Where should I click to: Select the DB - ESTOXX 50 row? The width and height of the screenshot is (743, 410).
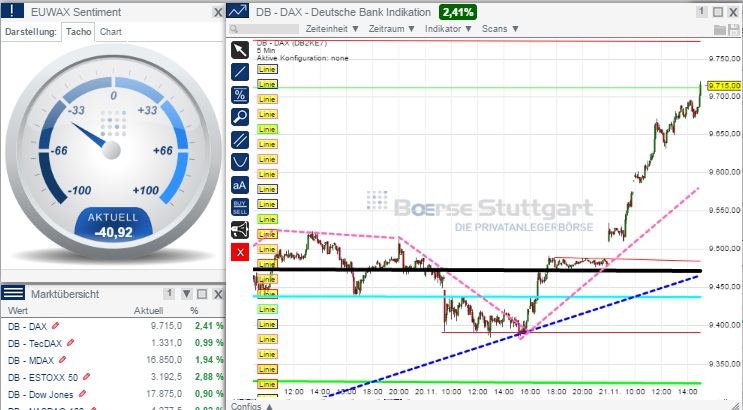[x=113, y=377]
